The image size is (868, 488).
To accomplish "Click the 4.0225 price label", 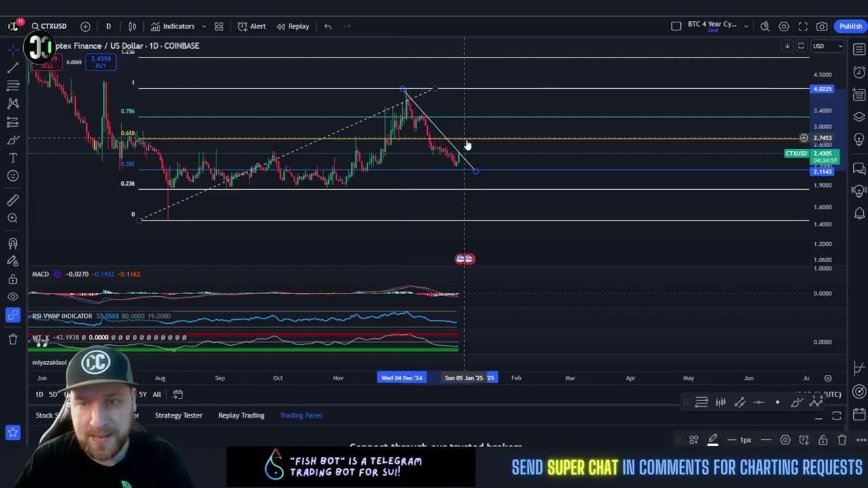I will (823, 89).
